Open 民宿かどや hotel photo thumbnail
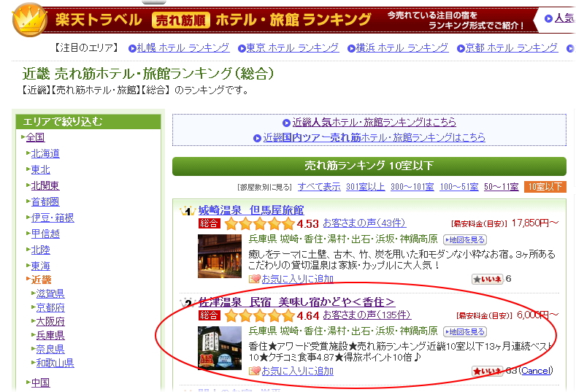The height and width of the screenshot is (392, 576). click(220, 348)
